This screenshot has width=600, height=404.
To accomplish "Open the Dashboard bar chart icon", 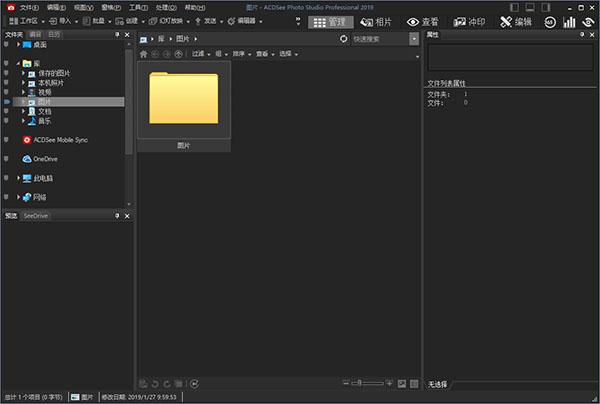I will 569,22.
